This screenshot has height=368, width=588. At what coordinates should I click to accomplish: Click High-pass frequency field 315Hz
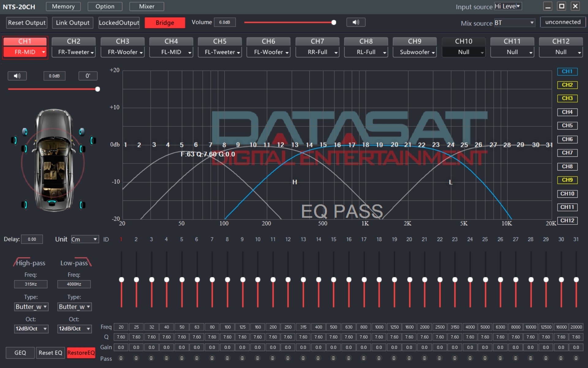coord(31,284)
